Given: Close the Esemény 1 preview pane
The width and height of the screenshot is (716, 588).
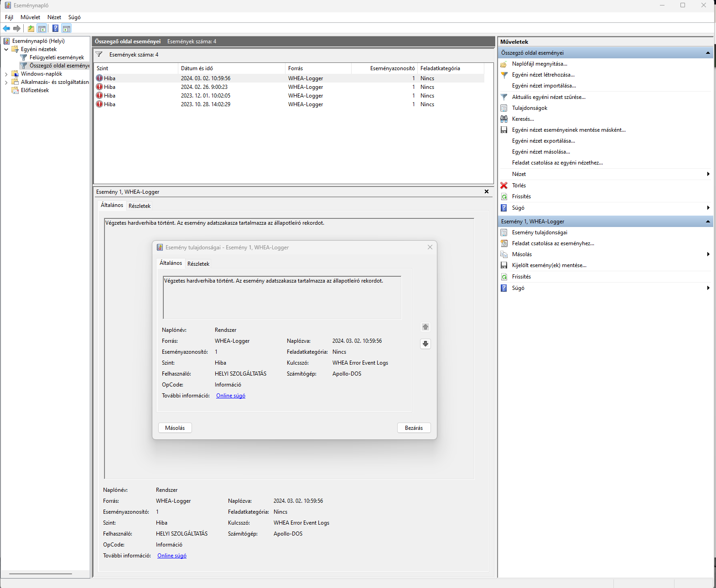Looking at the screenshot, I should [x=487, y=191].
